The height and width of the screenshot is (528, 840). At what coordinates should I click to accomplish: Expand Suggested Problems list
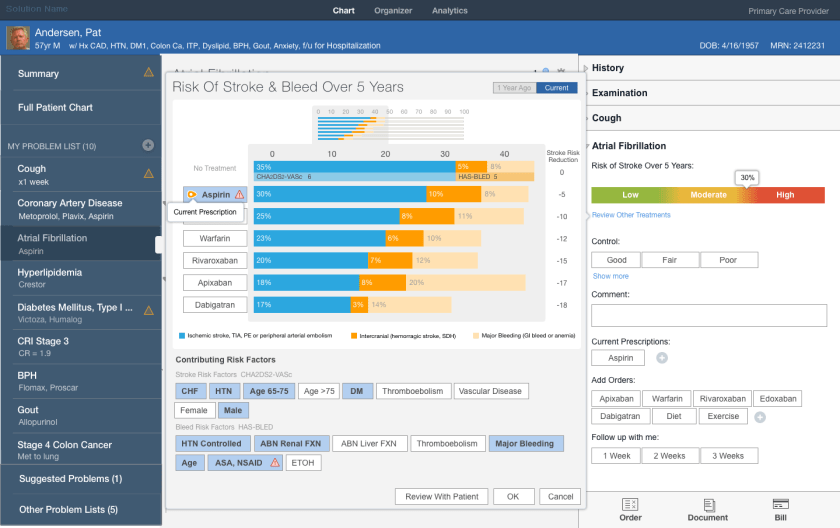pos(70,479)
